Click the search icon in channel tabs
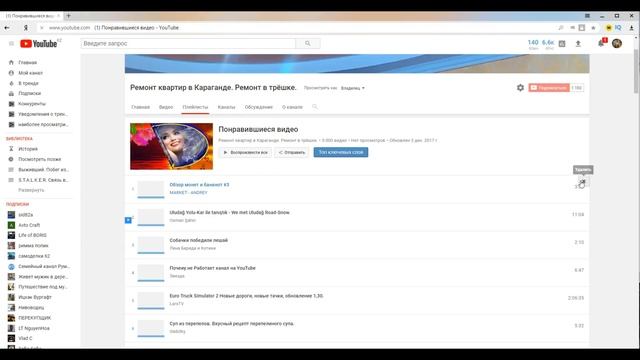Viewport: 640px width, 360px height. (315, 107)
